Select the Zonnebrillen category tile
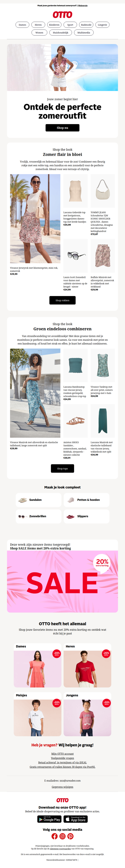 click(38, 516)
